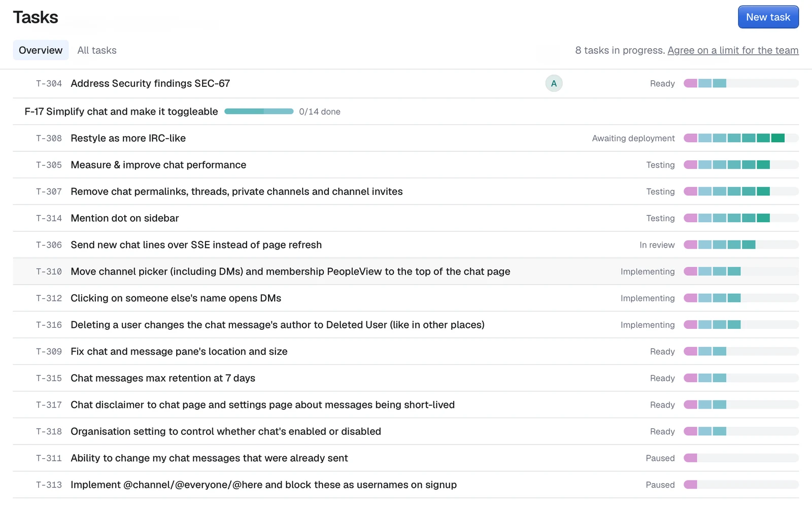Create a new task with New task button
The image size is (812, 509).
[x=768, y=17]
